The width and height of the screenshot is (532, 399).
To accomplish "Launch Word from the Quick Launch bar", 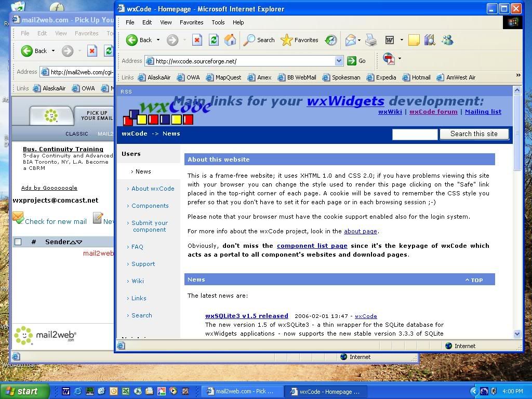I will [x=66, y=391].
